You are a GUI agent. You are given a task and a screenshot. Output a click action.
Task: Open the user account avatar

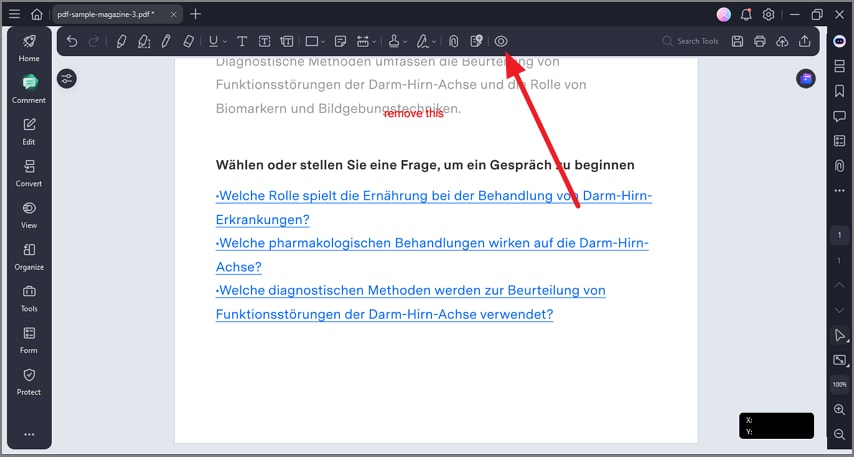coord(724,15)
